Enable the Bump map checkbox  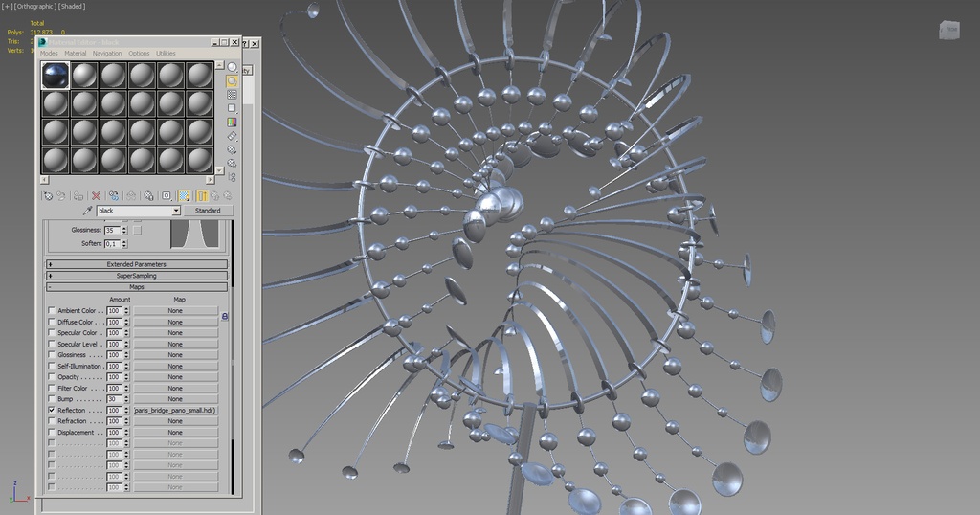(x=52, y=399)
